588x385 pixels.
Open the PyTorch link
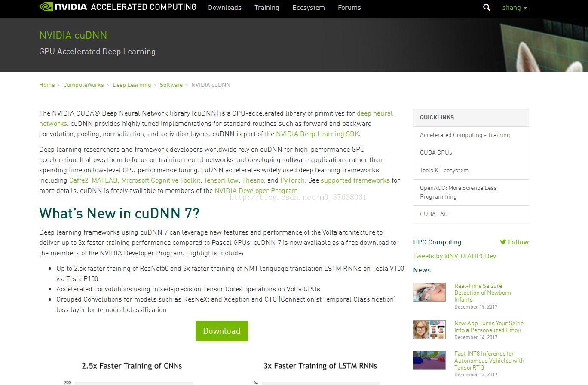292,180
